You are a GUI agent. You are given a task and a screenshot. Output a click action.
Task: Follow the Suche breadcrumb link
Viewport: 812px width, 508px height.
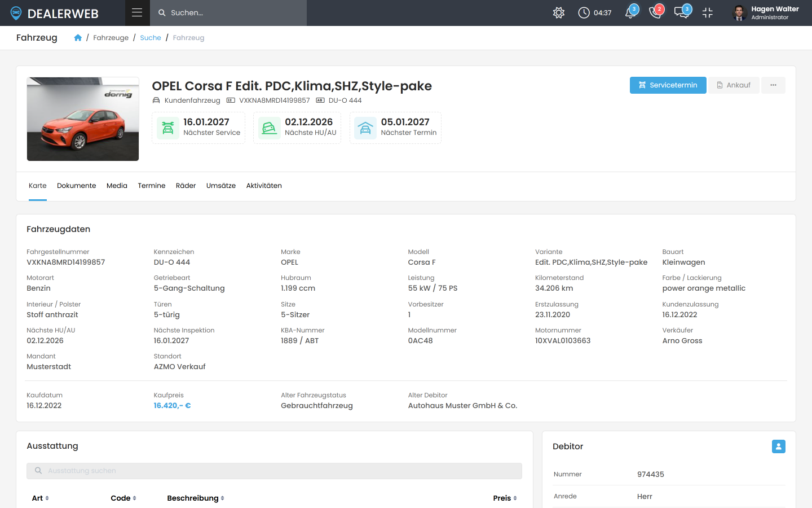[x=151, y=38]
